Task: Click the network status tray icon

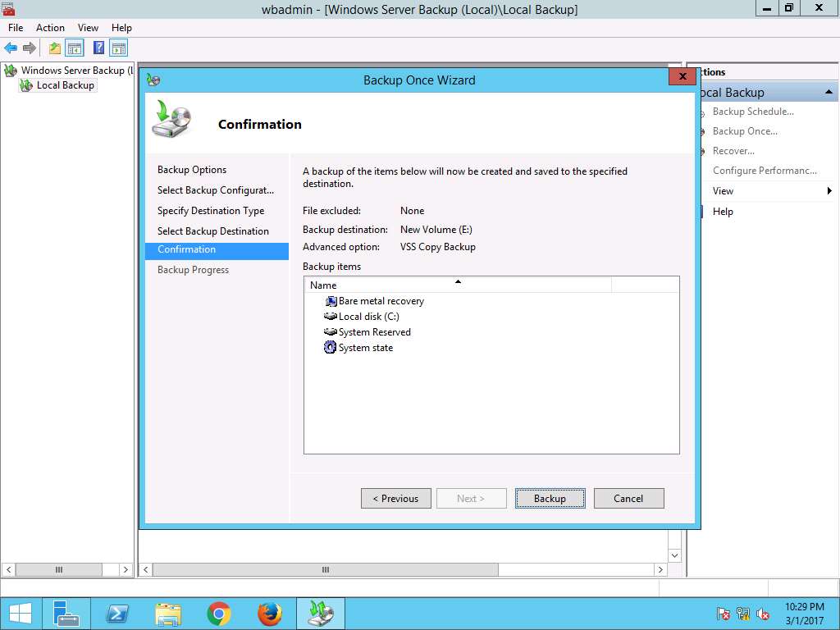Action: (743, 614)
